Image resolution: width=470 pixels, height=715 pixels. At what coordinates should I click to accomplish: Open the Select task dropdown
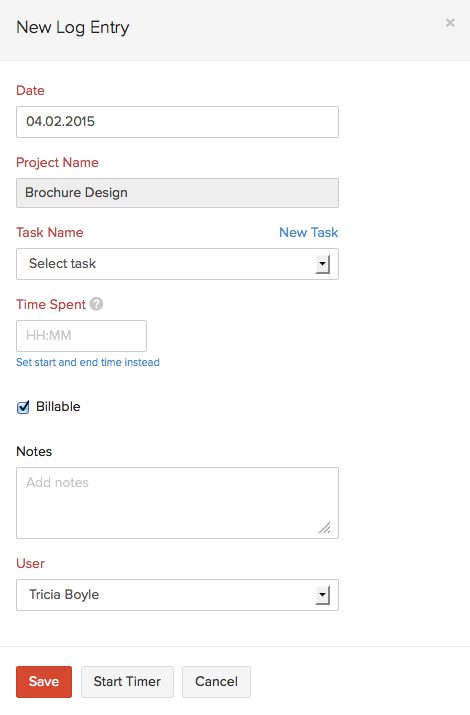coord(177,264)
